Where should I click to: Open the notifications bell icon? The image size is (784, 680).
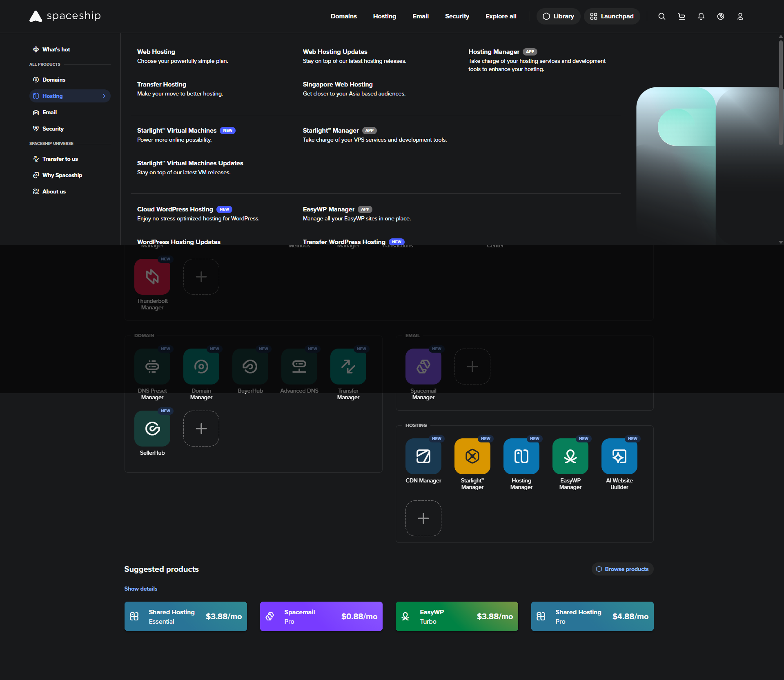point(701,16)
